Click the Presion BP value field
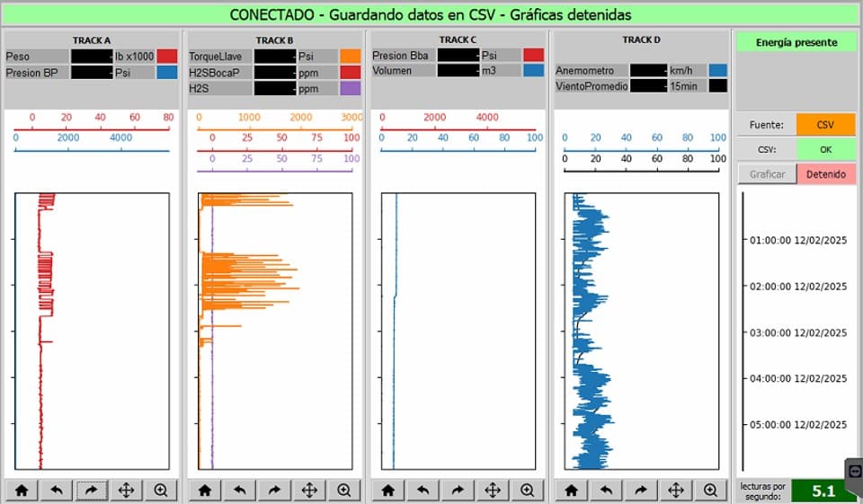The width and height of the screenshot is (863, 504). click(92, 73)
